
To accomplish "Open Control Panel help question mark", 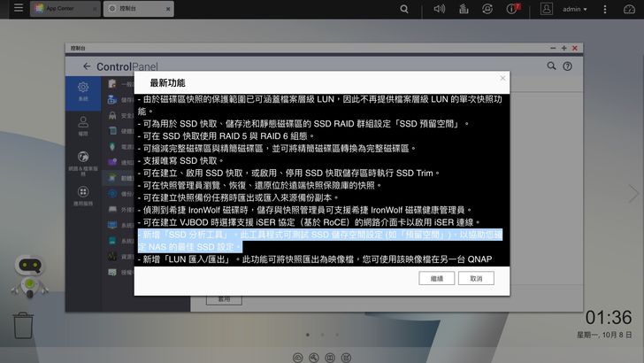I will click(x=567, y=66).
